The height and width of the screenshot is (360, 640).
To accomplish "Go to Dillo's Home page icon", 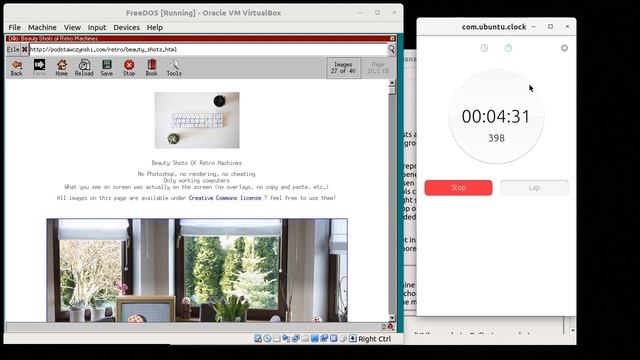I will click(62, 68).
